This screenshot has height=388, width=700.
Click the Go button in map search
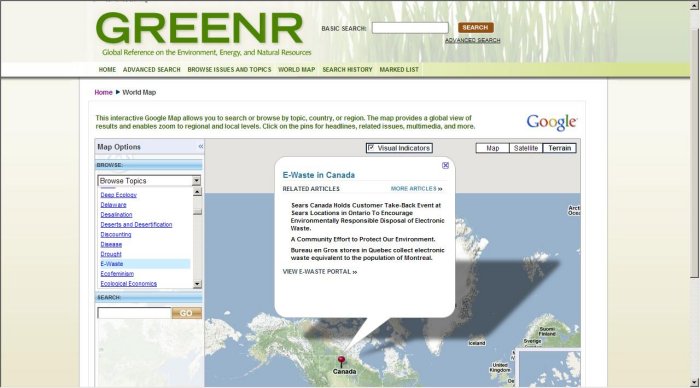click(x=186, y=313)
